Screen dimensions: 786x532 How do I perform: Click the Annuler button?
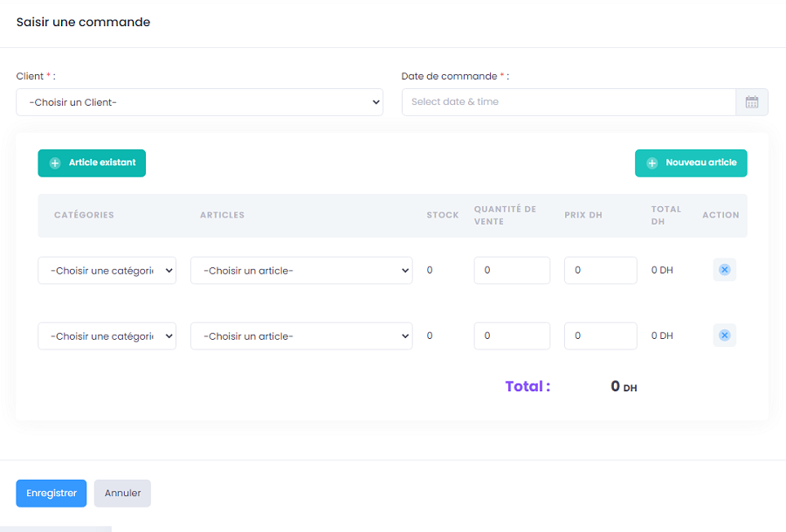122,494
